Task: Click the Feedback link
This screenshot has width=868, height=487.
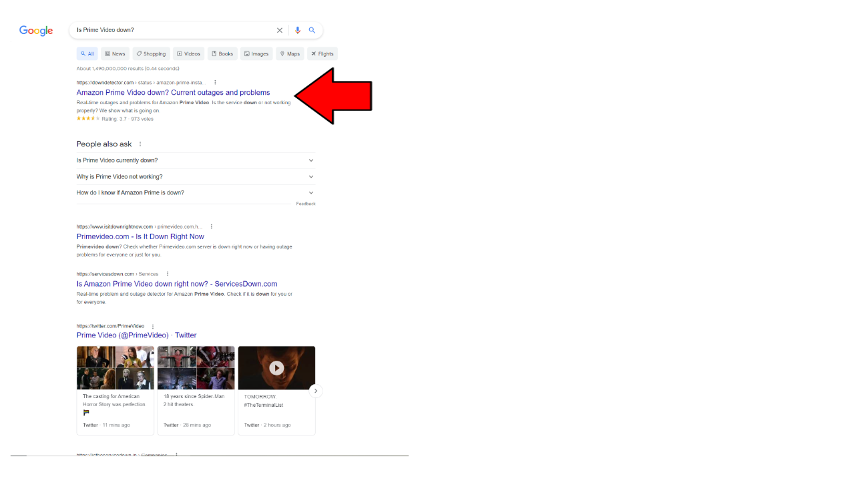Action: (x=306, y=204)
